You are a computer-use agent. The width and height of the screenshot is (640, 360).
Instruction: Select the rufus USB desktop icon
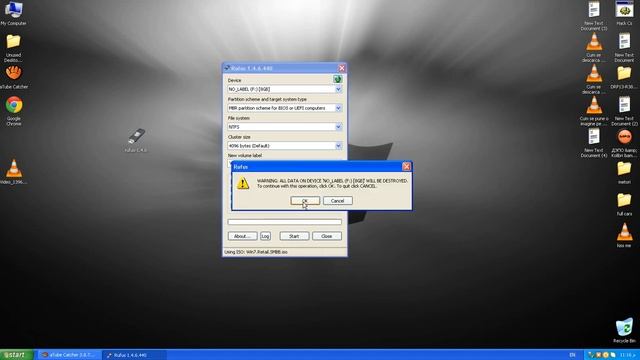click(x=136, y=140)
